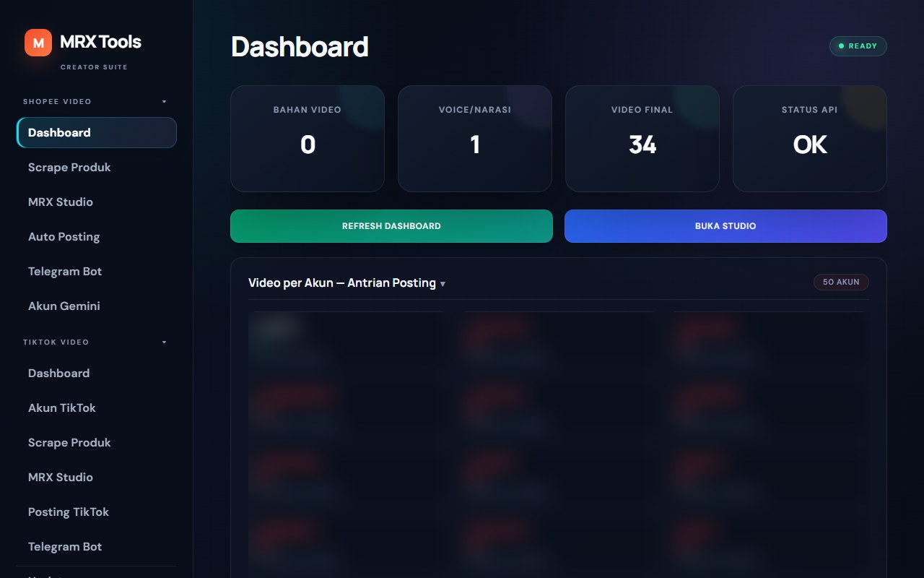Click the CREATOR SUITE subtitle
924x578 pixels.
pos(94,67)
